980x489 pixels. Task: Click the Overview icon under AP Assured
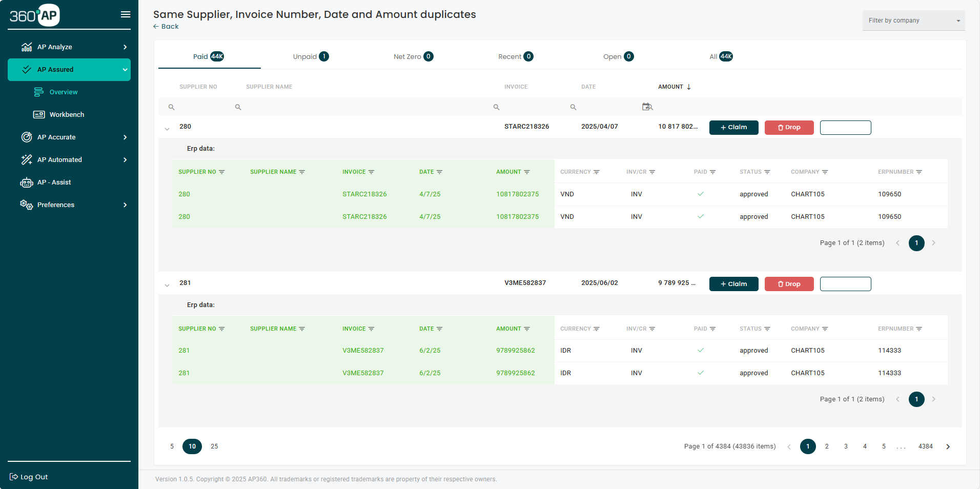click(x=39, y=92)
